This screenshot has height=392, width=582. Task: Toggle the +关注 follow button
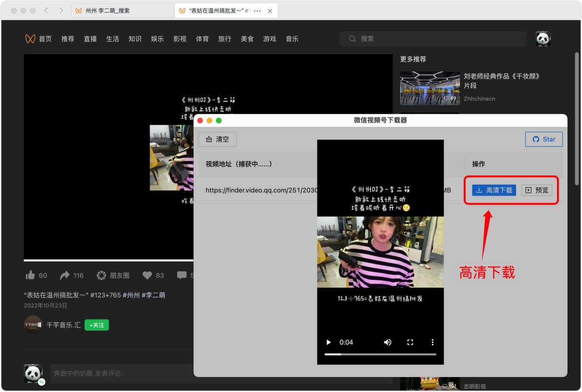[x=96, y=325]
